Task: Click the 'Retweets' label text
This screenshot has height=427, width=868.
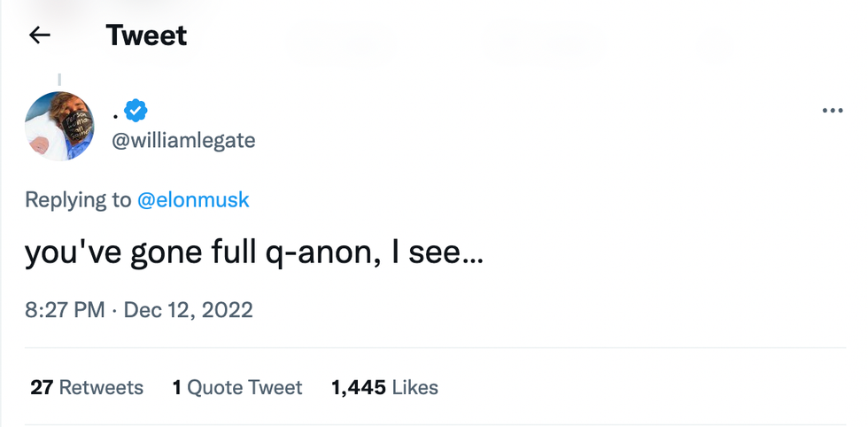Action: 101,387
